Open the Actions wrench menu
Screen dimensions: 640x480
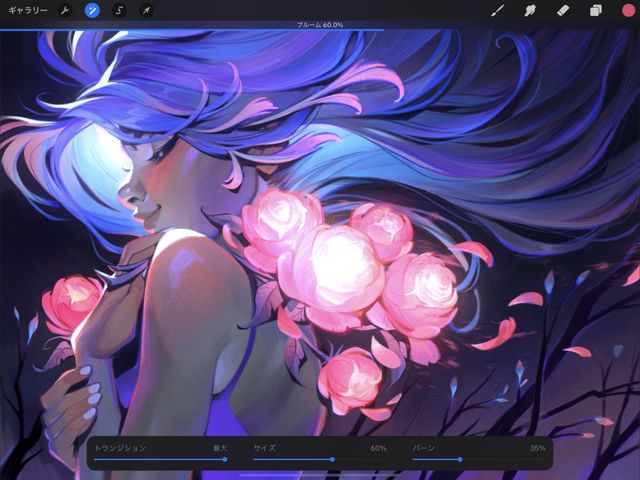click(64, 10)
